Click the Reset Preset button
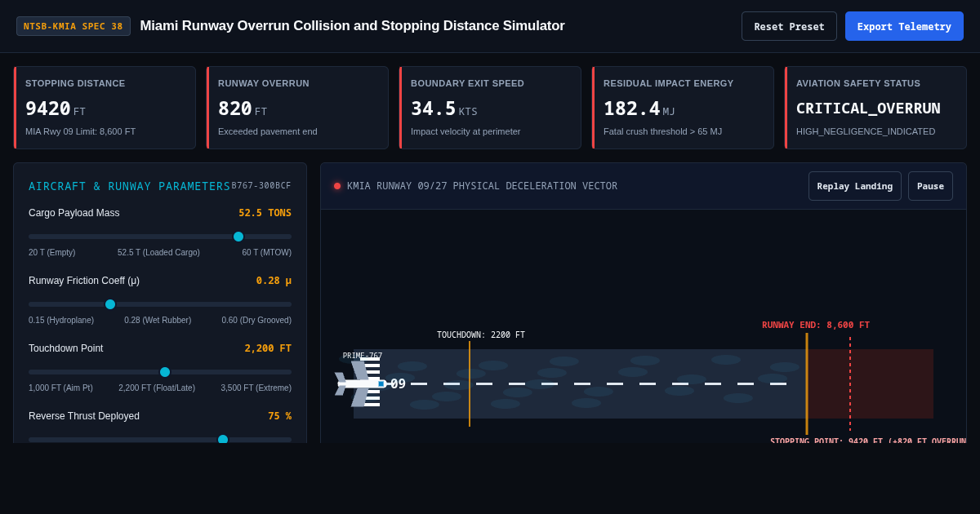Image resolution: width=980 pixels, height=514 pixels. [x=789, y=26]
